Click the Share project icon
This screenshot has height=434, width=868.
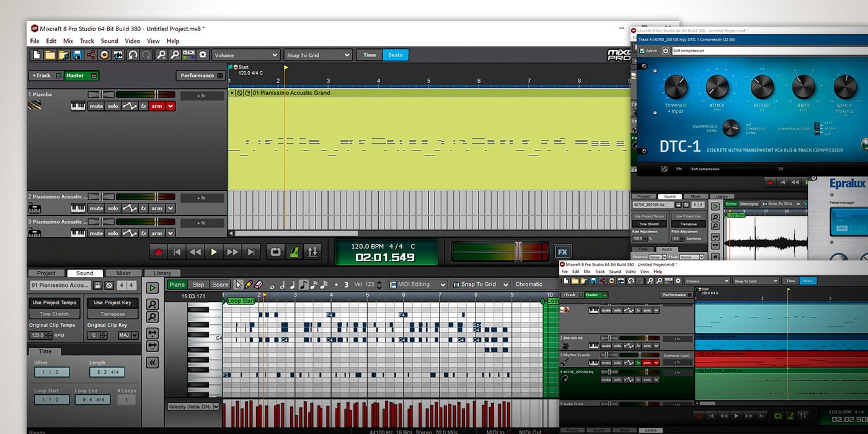coord(91,55)
